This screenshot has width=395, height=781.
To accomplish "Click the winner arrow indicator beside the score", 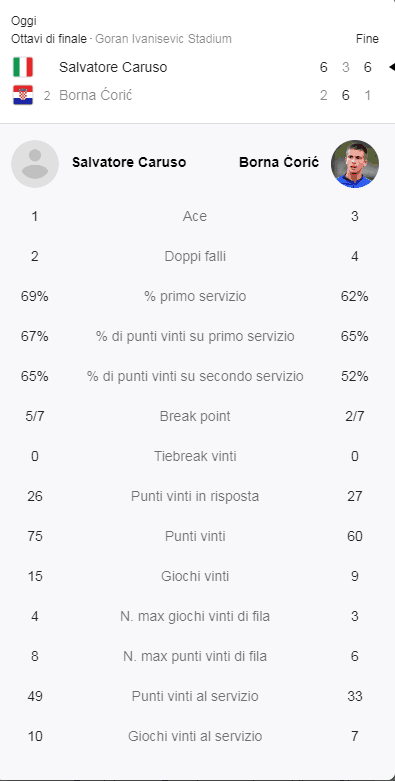I will [x=392, y=67].
